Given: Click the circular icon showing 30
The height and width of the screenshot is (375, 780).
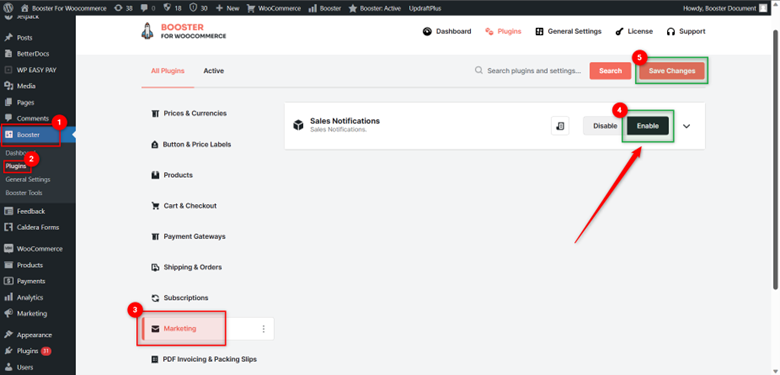Looking at the screenshot, I should pyautogui.click(x=199, y=8).
